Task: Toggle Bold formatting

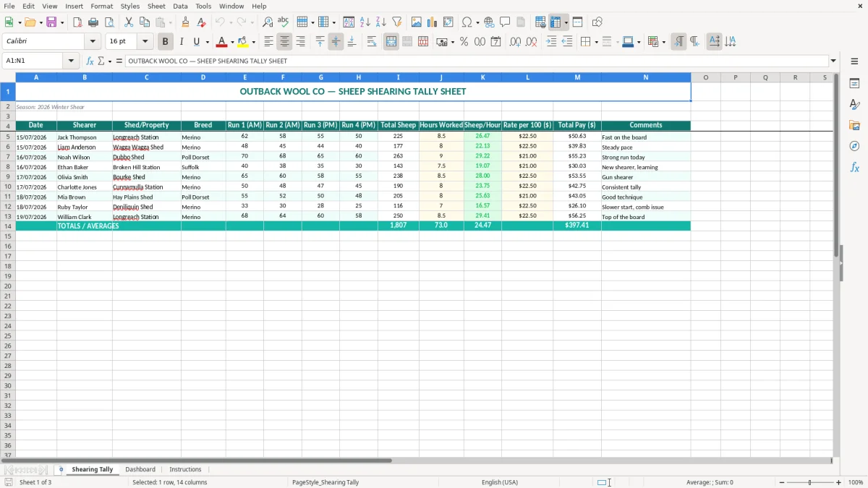Action: click(166, 42)
